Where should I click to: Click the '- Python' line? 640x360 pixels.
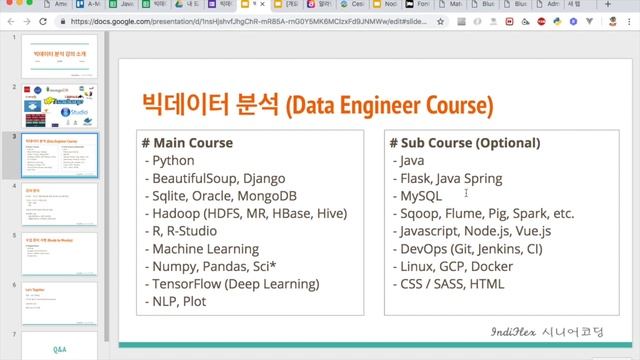click(x=169, y=160)
